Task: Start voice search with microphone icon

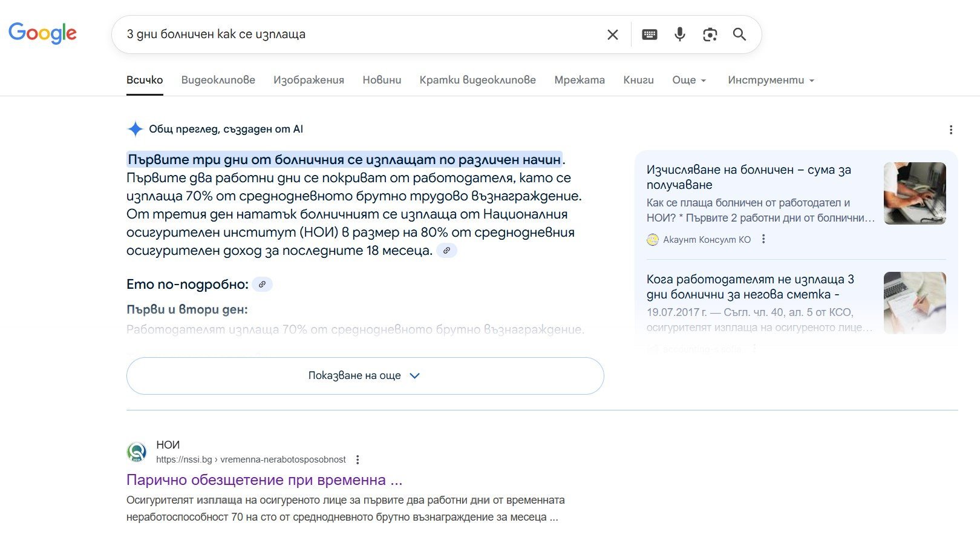Action: point(679,35)
